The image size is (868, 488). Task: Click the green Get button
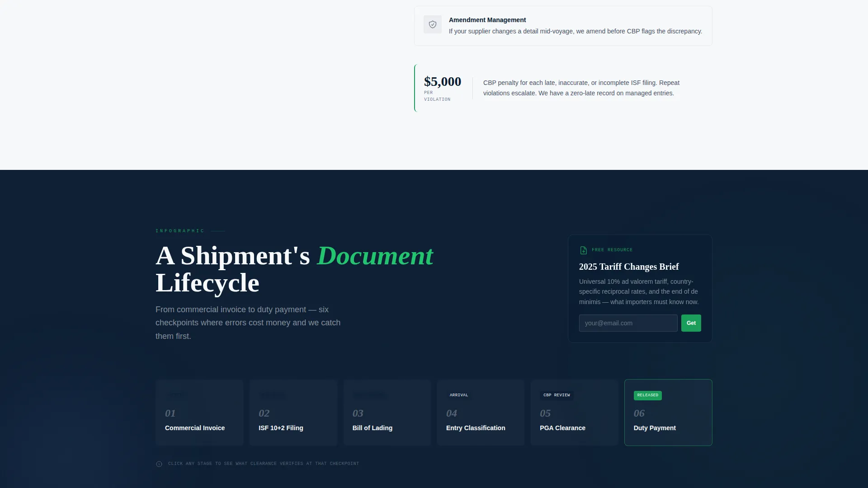(x=691, y=323)
